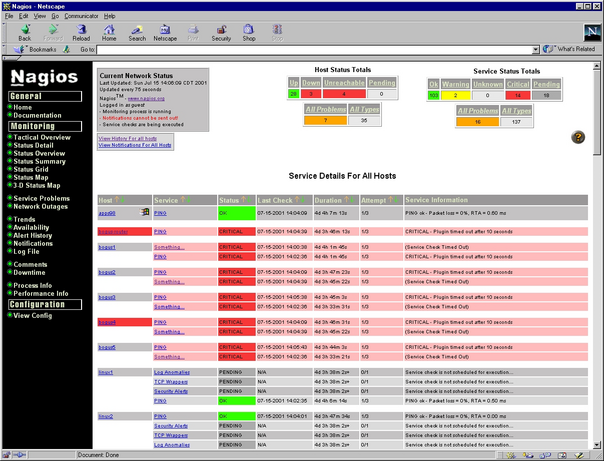The image size is (604, 461).
Task: Open Status Map in the sidebar
Action: coord(31,178)
